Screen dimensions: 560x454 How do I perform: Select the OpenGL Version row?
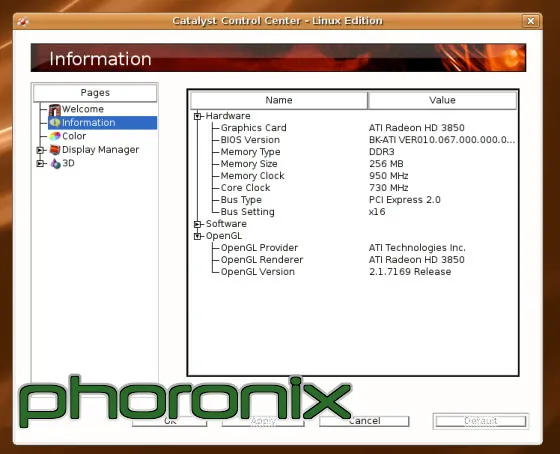pos(258,272)
